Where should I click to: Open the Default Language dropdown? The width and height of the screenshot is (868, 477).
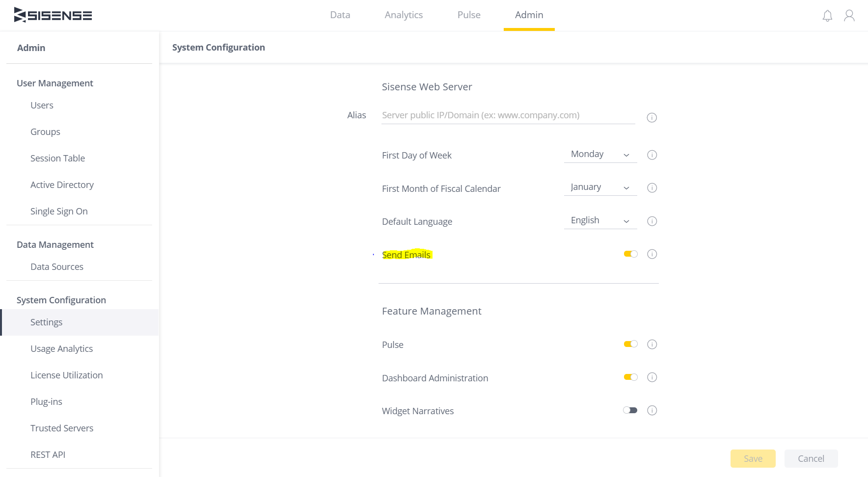pos(600,221)
